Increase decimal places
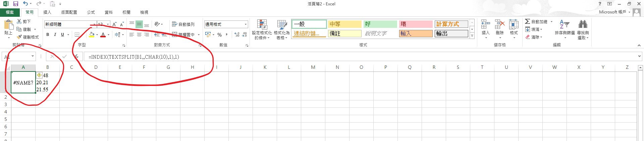Screen dimensions: 644x141 click(237, 35)
